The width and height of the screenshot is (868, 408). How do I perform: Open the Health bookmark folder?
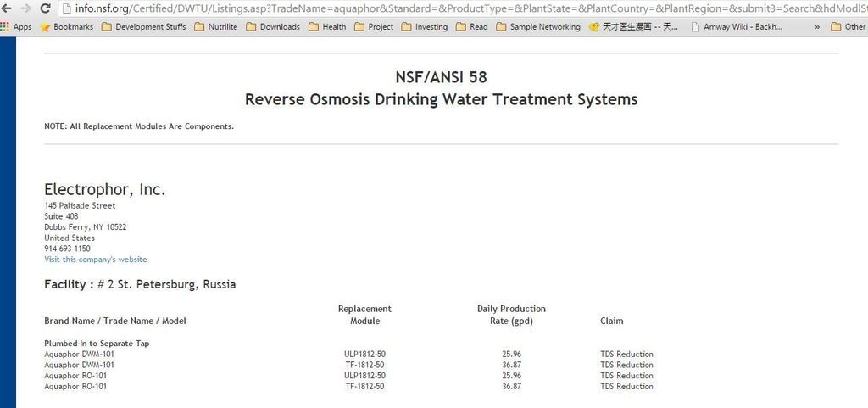[x=327, y=26]
